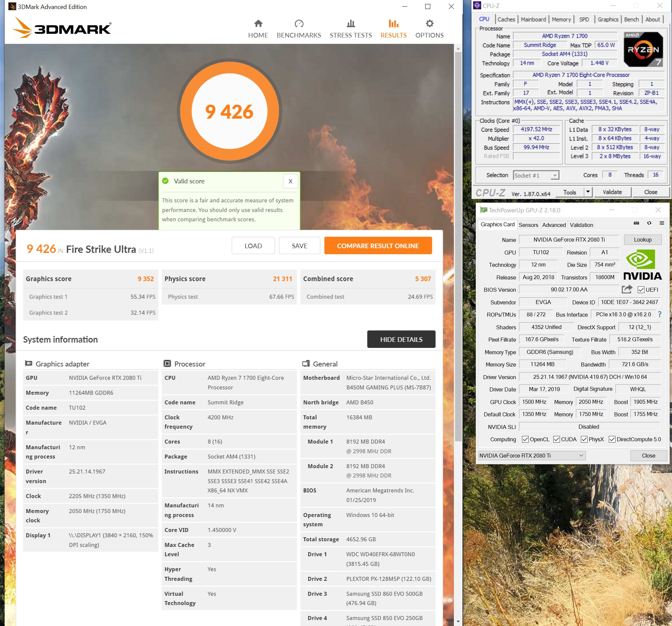
Task: Switch to the CPU-Z Mainboard tab
Action: pyautogui.click(x=533, y=19)
